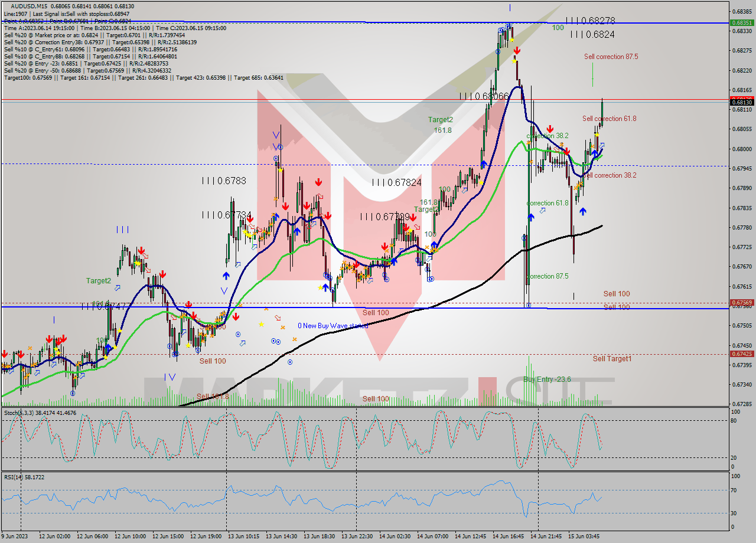Select the 'Sell %10 @ C_Entry61' line
Viewport: 756px width, 543px height.
(90, 49)
